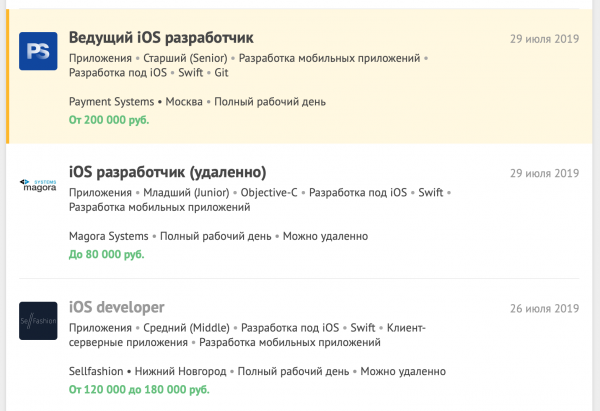600x411 pixels.
Task: Click the 'Payment Systems' company name
Action: [110, 102]
